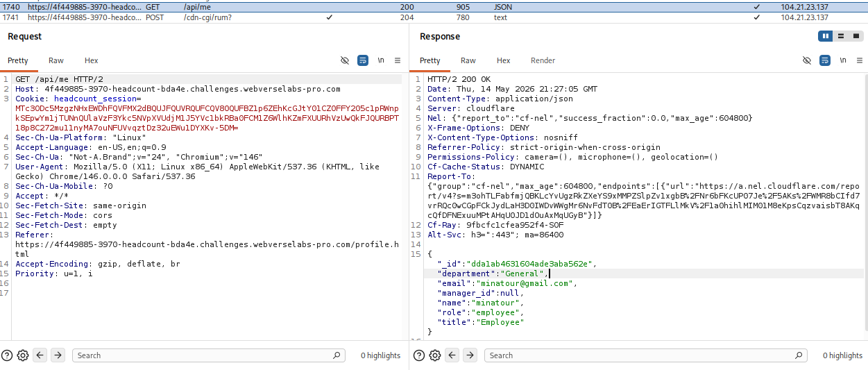868x370 pixels.
Task: Open help icon below Request panel
Action: pyautogui.click(x=7, y=355)
